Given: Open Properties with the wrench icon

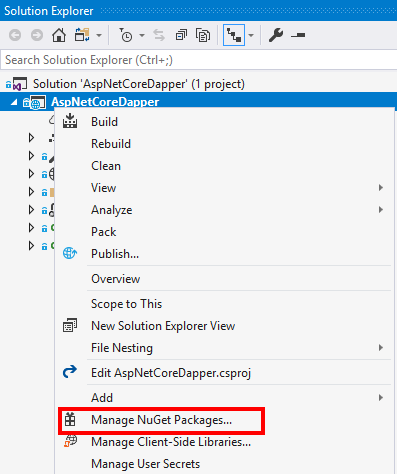Looking at the screenshot, I should click(x=276, y=35).
